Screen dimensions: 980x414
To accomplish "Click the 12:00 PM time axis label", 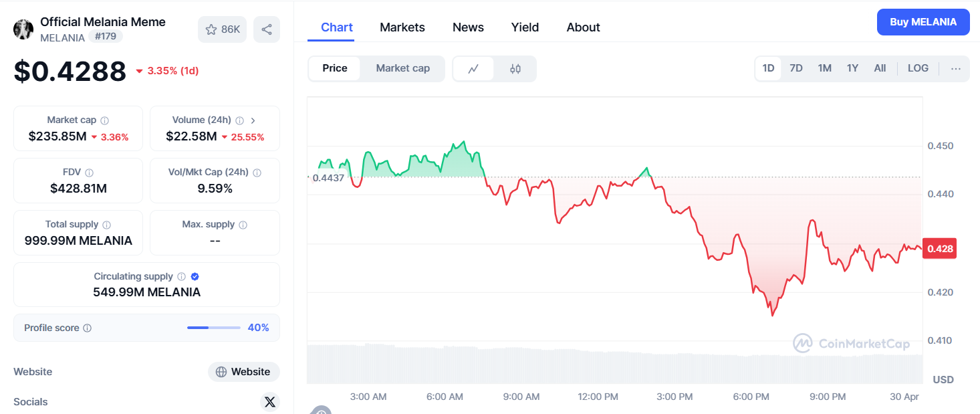I will (598, 397).
